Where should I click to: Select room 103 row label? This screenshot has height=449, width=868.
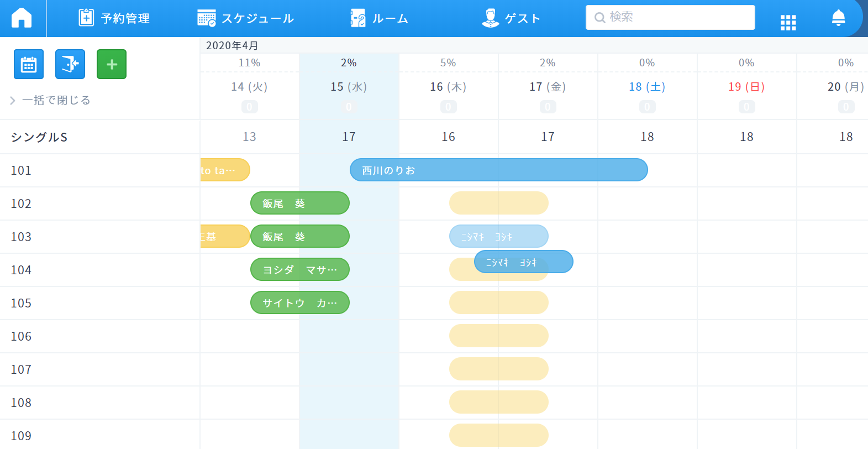(21, 237)
